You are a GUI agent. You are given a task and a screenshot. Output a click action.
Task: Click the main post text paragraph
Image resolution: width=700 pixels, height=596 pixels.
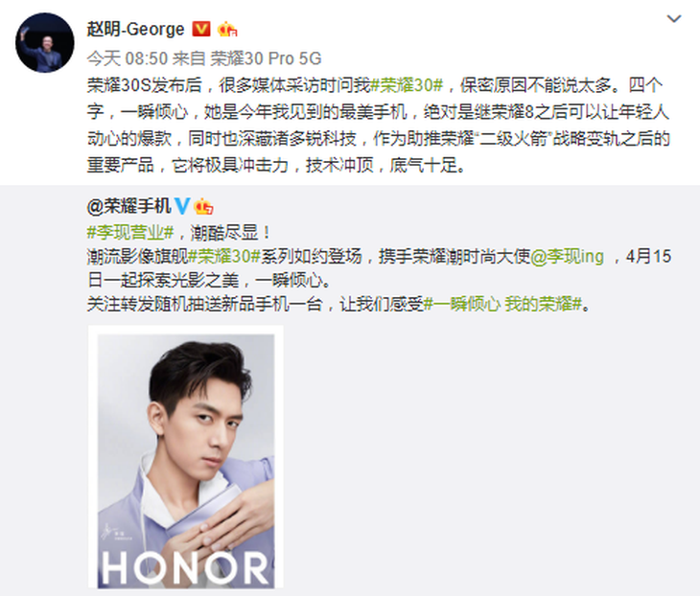[x=379, y=125]
